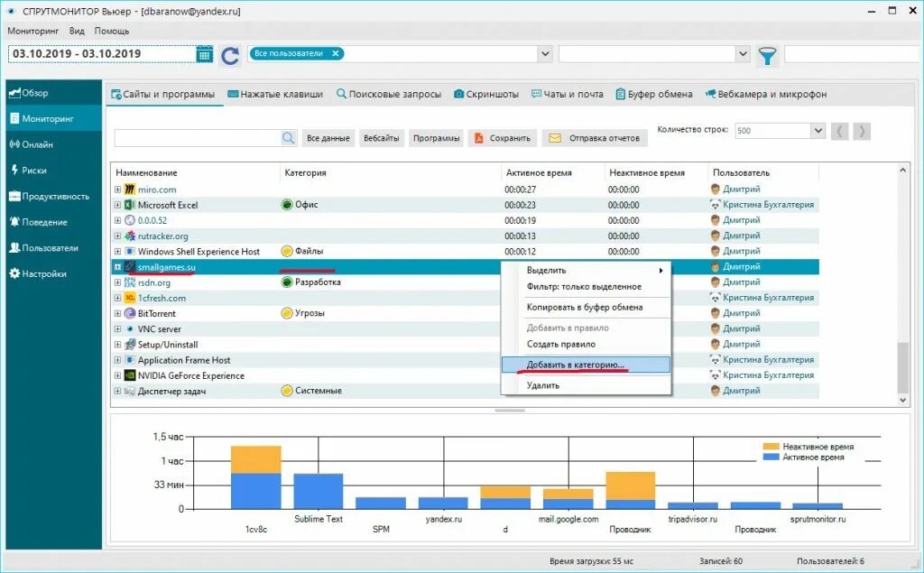Expand the rutracker.org row
The height and width of the screenshot is (573, 924).
(x=117, y=236)
